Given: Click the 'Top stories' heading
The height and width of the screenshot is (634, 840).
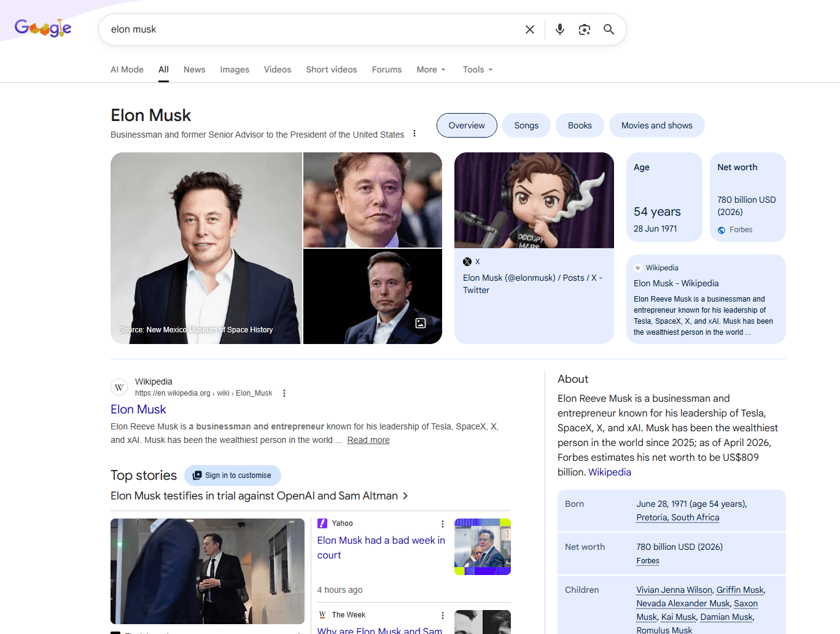Looking at the screenshot, I should coord(144,475).
